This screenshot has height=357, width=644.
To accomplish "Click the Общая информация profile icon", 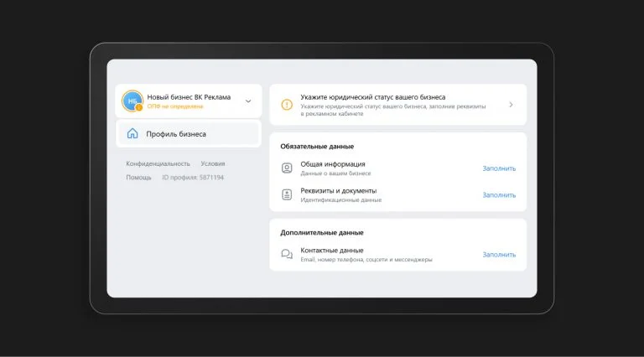I will pyautogui.click(x=287, y=168).
